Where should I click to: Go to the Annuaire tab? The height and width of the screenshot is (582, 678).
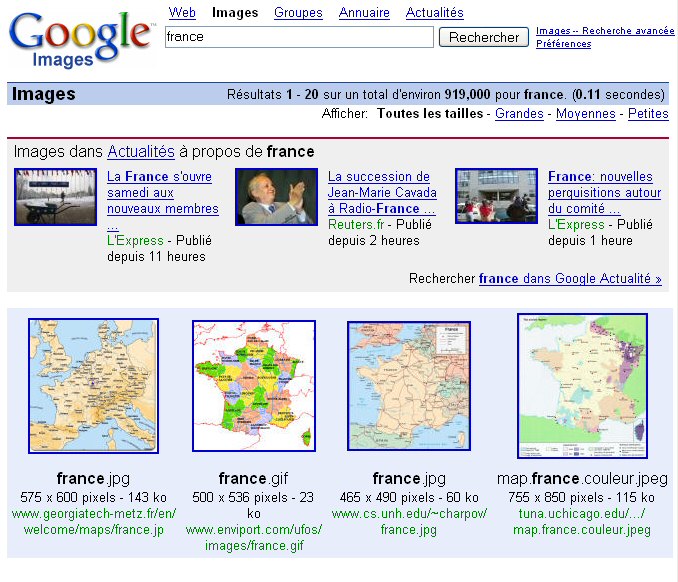coord(364,13)
